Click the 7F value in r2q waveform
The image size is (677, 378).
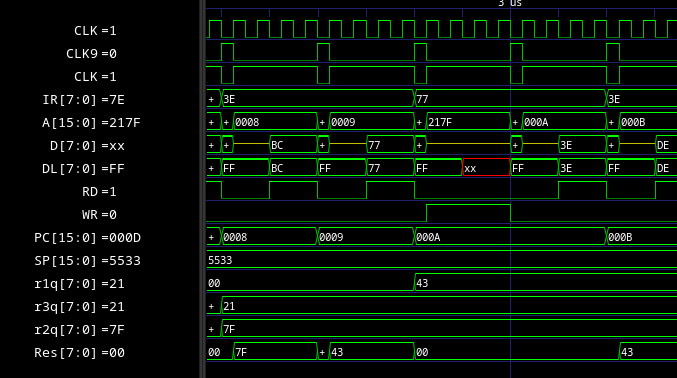[229, 329]
